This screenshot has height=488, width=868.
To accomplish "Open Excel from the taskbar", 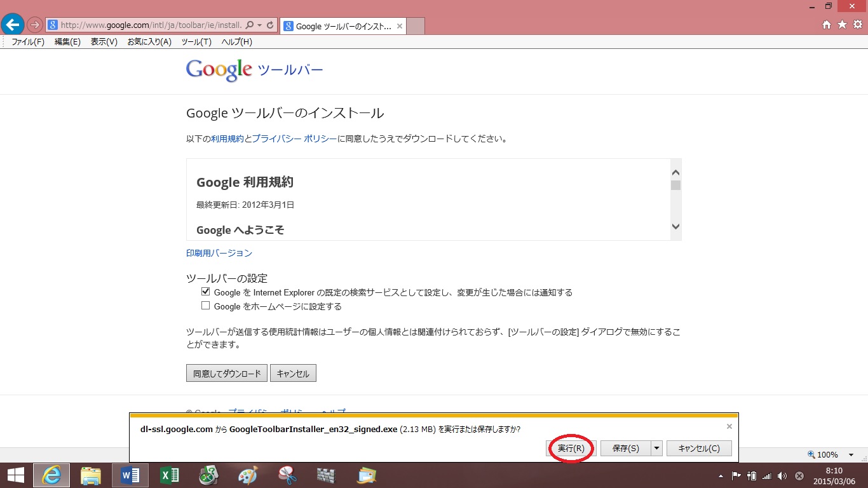I will (170, 475).
